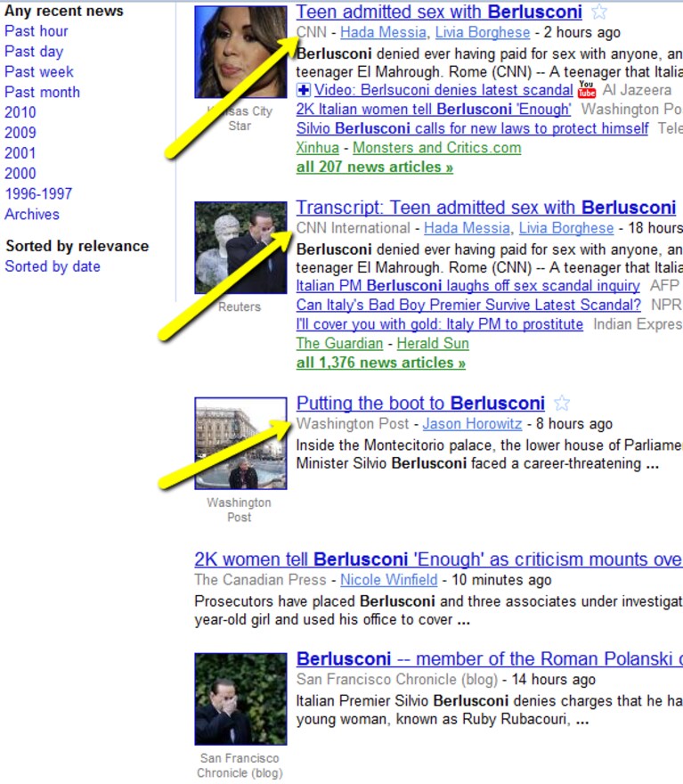Open Livia Borghese in CNN International article
The image size is (683, 784).
tap(566, 228)
